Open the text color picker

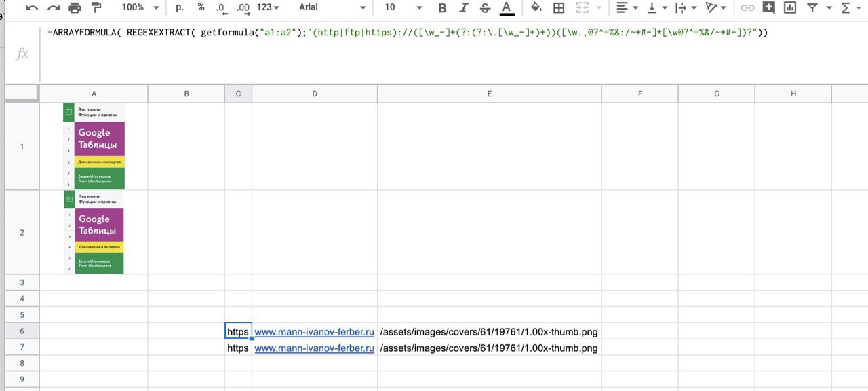[x=507, y=8]
